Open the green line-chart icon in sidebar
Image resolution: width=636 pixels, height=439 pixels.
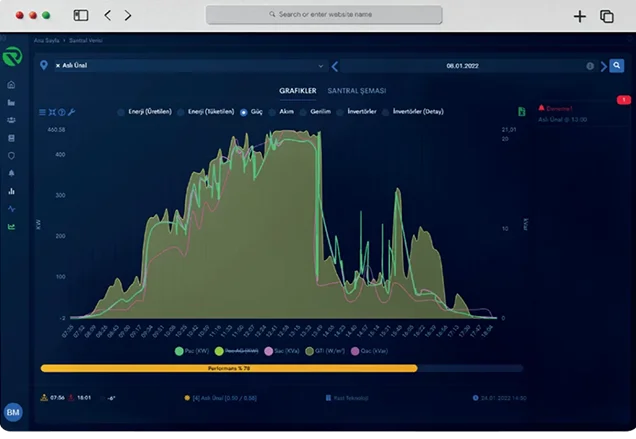(11, 227)
